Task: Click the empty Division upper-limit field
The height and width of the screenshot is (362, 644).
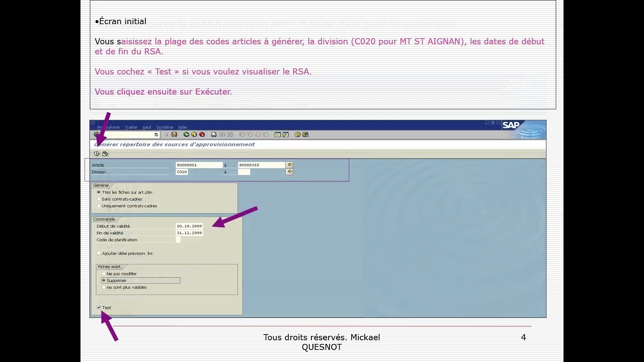Action: [x=244, y=171]
